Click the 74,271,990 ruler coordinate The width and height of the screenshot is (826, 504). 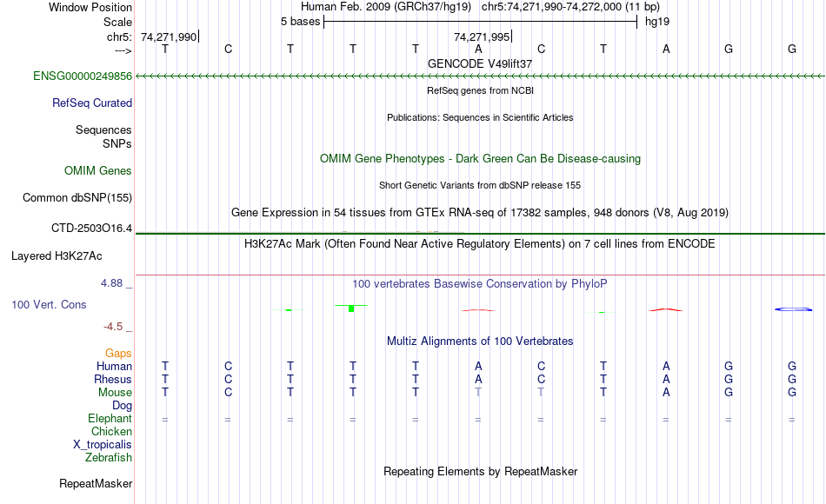pos(169,36)
